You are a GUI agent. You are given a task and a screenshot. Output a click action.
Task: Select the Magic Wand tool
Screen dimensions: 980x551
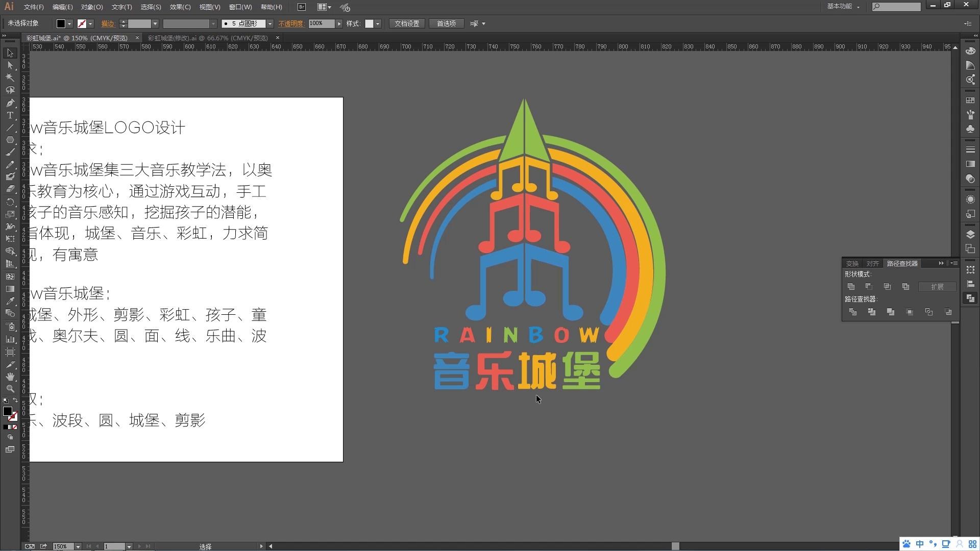pyautogui.click(x=10, y=78)
